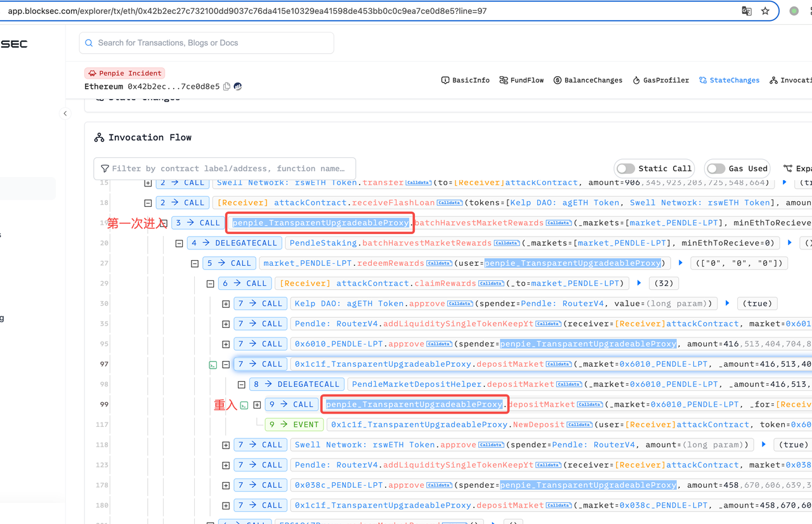Click the return value (32) on claimRewards row

point(663,284)
